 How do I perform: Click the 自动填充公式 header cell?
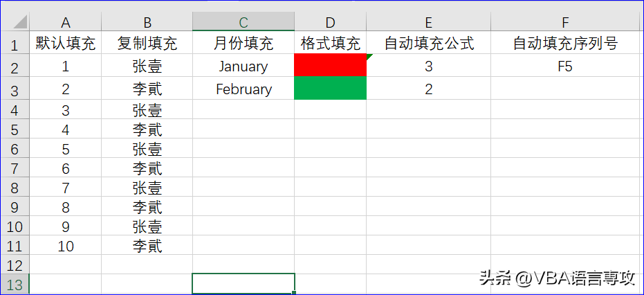pos(428,44)
